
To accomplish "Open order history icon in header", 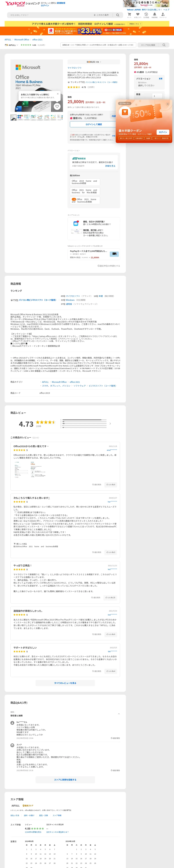I will pyautogui.click(x=146, y=15).
